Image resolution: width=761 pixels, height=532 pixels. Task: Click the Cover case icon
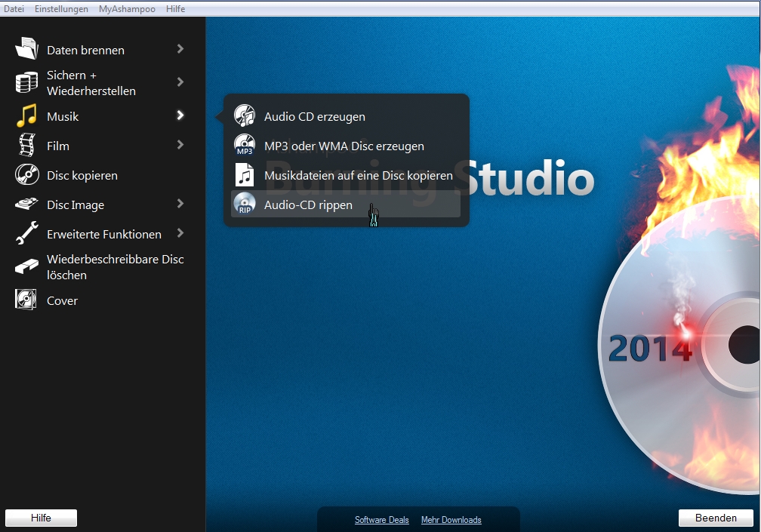tap(26, 300)
